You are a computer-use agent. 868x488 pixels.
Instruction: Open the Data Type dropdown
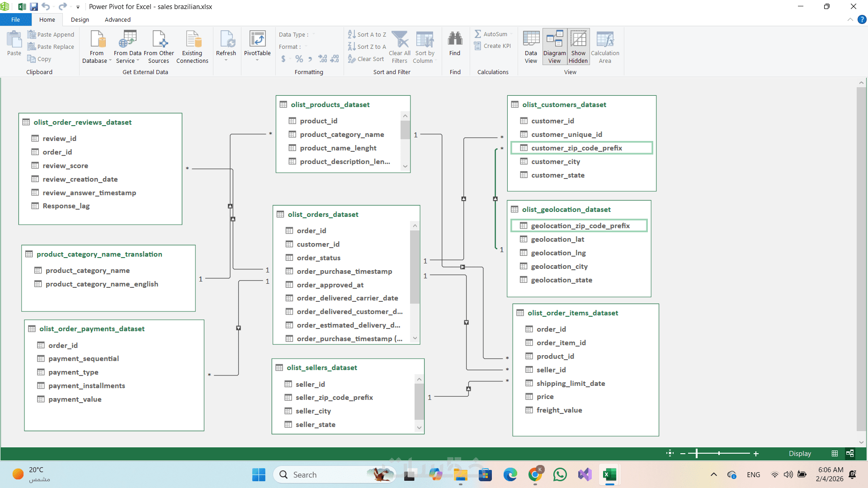[313, 34]
